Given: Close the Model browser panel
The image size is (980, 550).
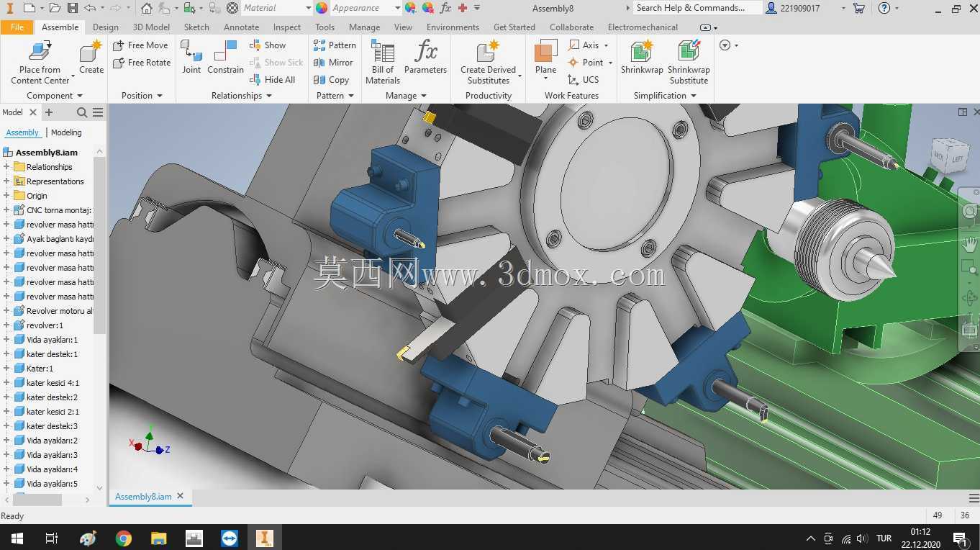Looking at the screenshot, I should [33, 112].
